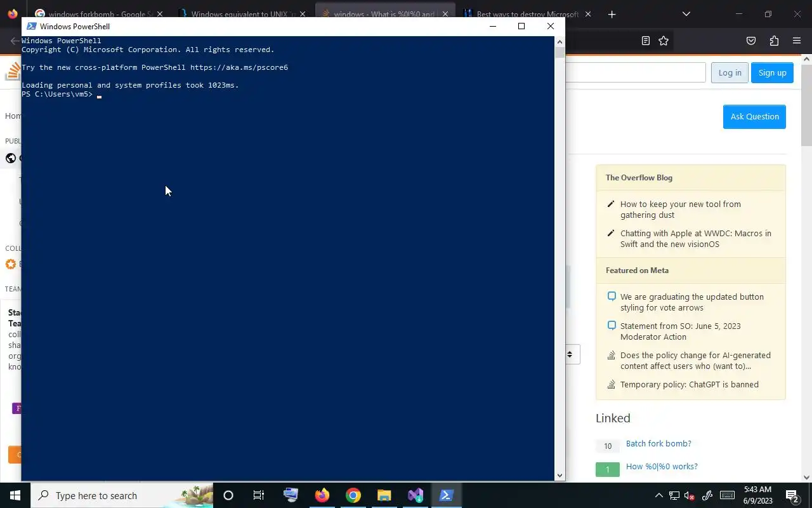Open Cortana circle on taskbar
Screen dimensions: 812x508
(228, 495)
